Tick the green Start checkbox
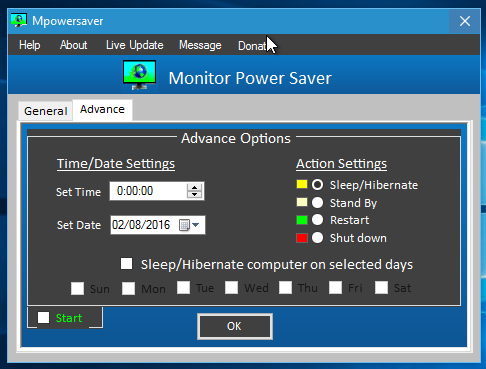Image resolution: width=486 pixels, height=369 pixels. [x=43, y=318]
